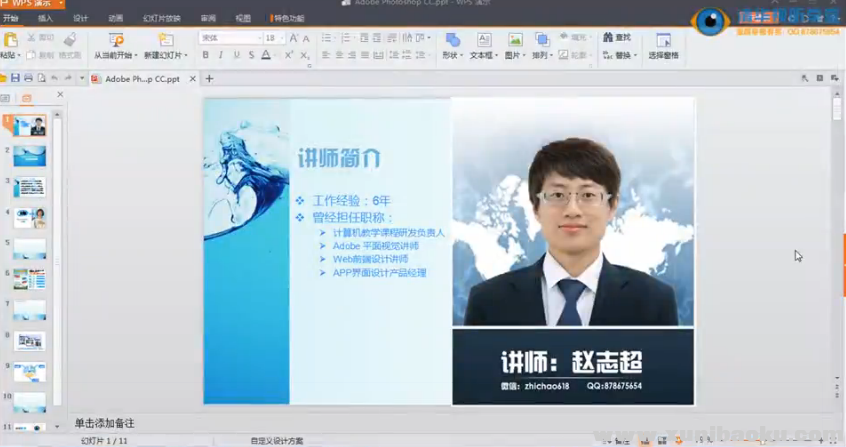Click the 查找 find button
Image resolution: width=846 pixels, height=447 pixels.
pos(617,38)
